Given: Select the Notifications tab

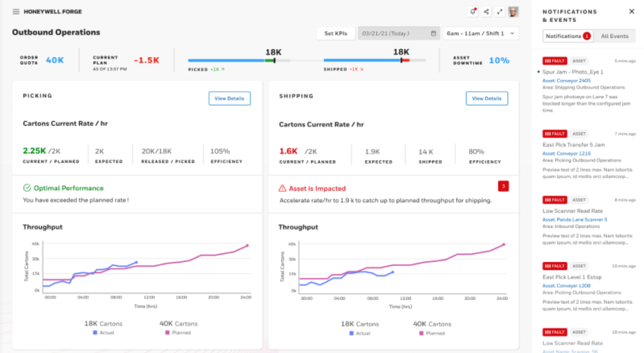Looking at the screenshot, I should click(567, 36).
